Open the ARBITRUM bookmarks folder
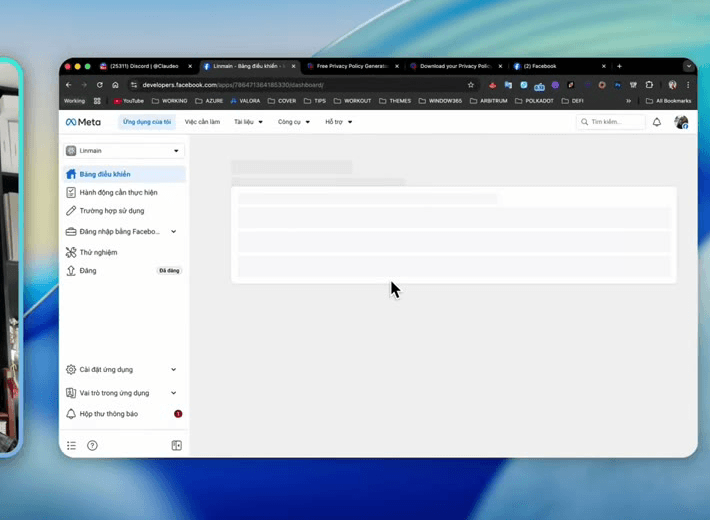The width and height of the screenshot is (710, 520). click(489, 101)
